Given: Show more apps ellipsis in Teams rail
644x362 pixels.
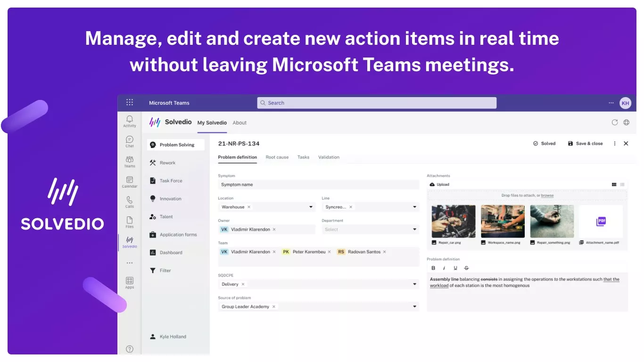Looking at the screenshot, I should point(130,263).
